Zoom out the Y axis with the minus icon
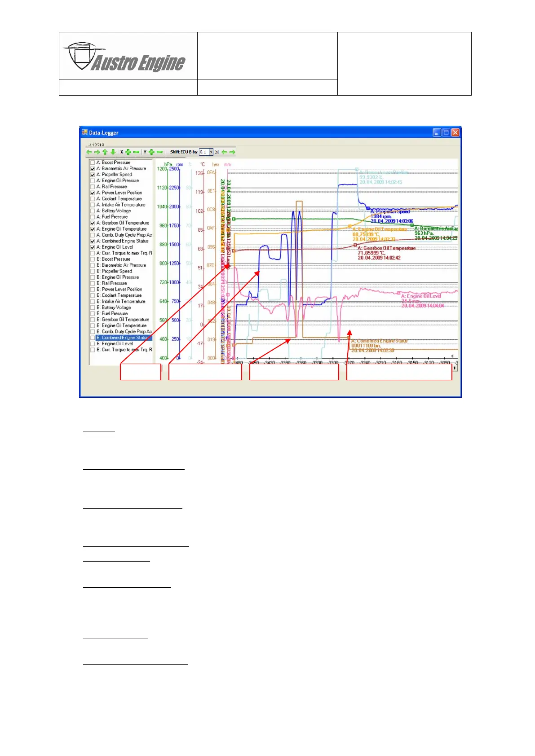This screenshot has height=756, width=535. pyautogui.click(x=159, y=152)
